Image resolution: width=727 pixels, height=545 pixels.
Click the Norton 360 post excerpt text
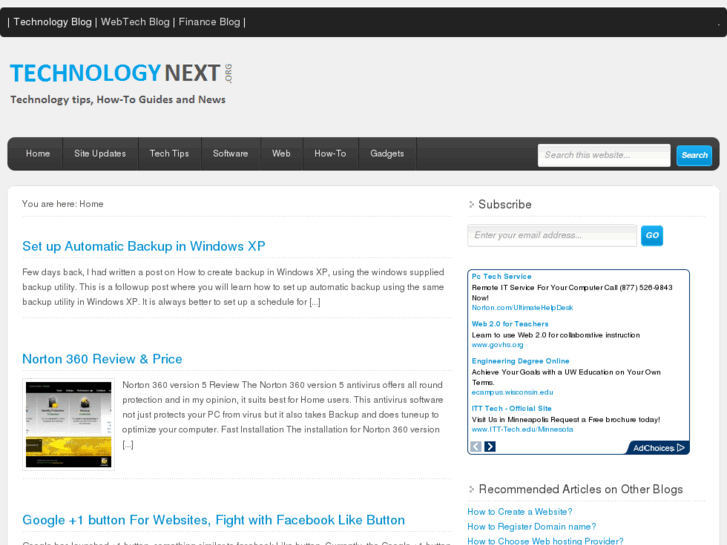coord(282,415)
